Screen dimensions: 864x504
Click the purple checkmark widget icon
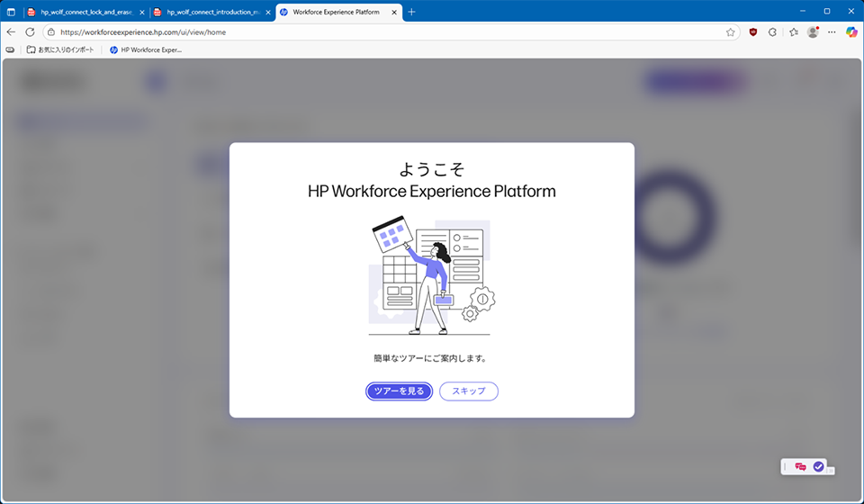[x=819, y=466]
